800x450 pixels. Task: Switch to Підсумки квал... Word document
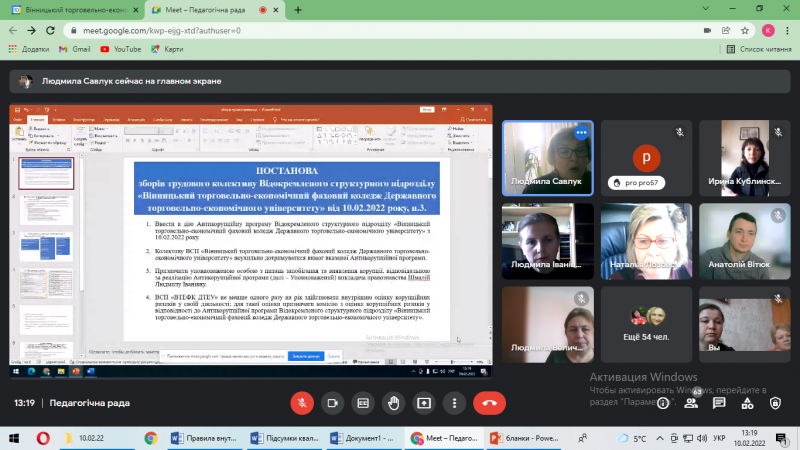(285, 438)
